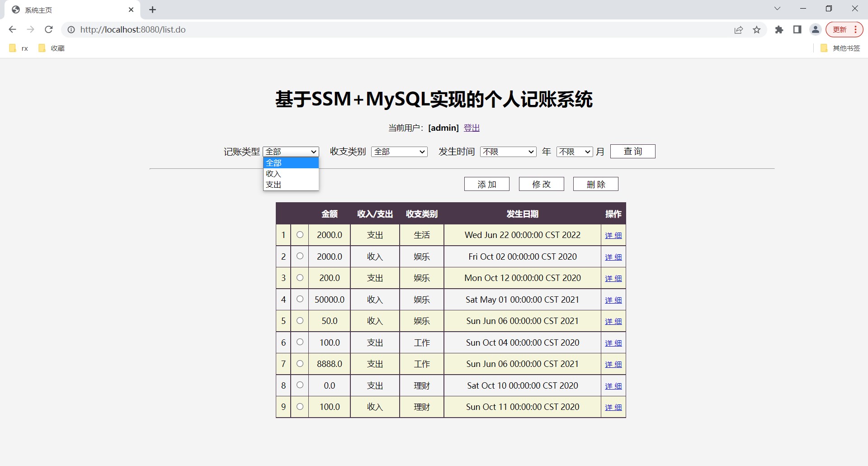The height and width of the screenshot is (466, 868).
Task: Open 详细 link for row 2
Action: click(x=613, y=257)
